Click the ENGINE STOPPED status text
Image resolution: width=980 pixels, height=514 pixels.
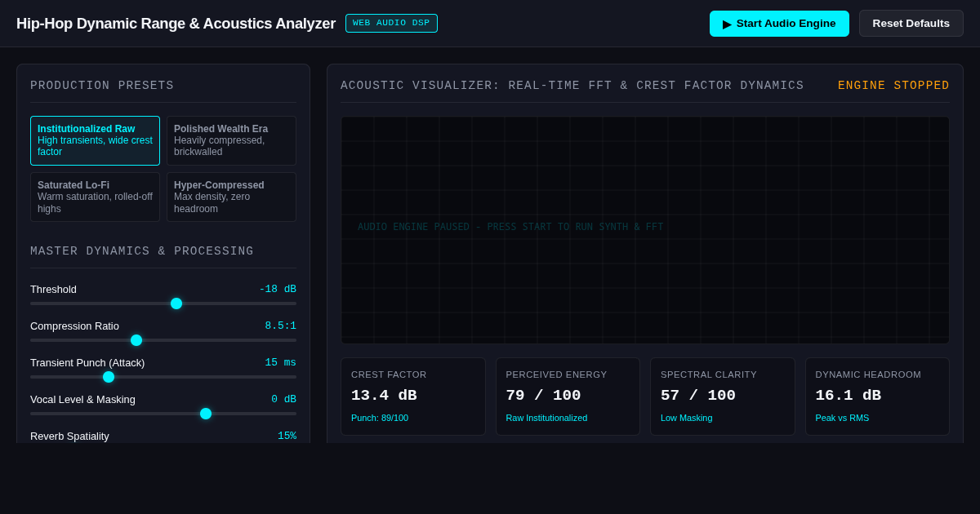893,86
